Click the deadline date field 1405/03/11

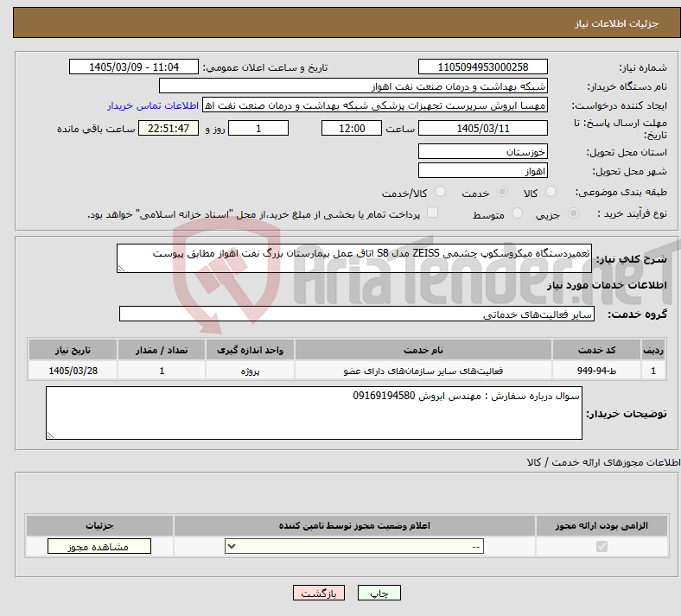[x=483, y=128]
